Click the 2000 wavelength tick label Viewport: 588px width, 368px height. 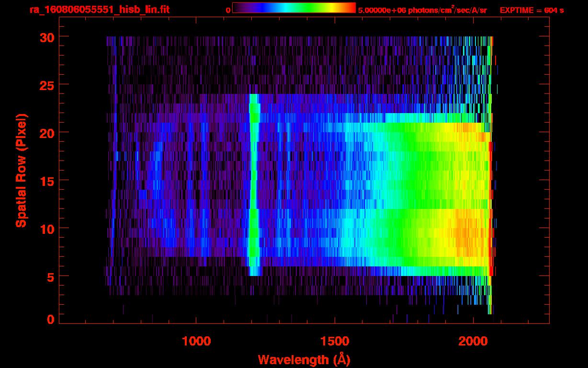point(473,341)
